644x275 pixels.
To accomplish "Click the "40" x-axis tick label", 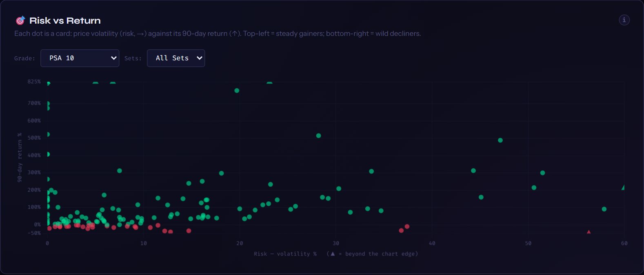I will [432, 243].
